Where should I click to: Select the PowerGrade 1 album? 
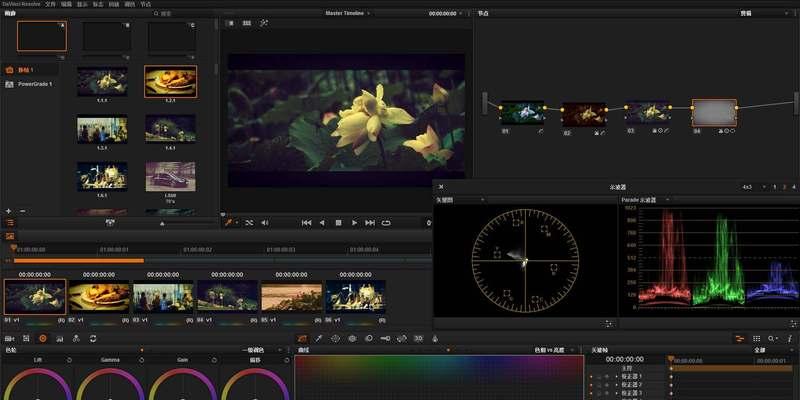click(x=30, y=84)
